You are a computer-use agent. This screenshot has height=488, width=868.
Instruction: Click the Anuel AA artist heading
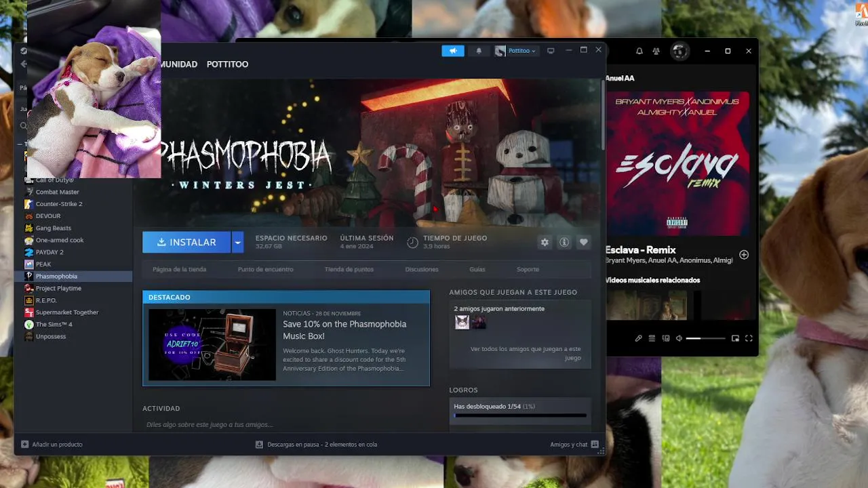pos(620,78)
